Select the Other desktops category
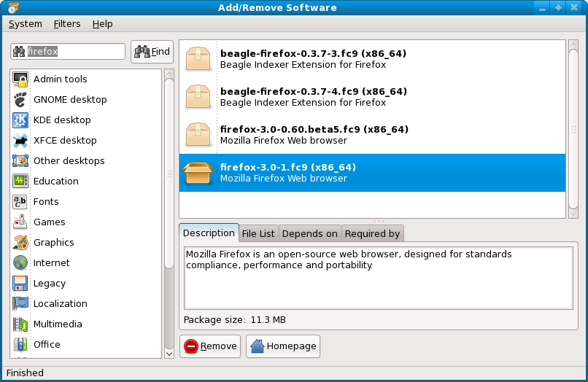The image size is (588, 382). [x=86, y=161]
